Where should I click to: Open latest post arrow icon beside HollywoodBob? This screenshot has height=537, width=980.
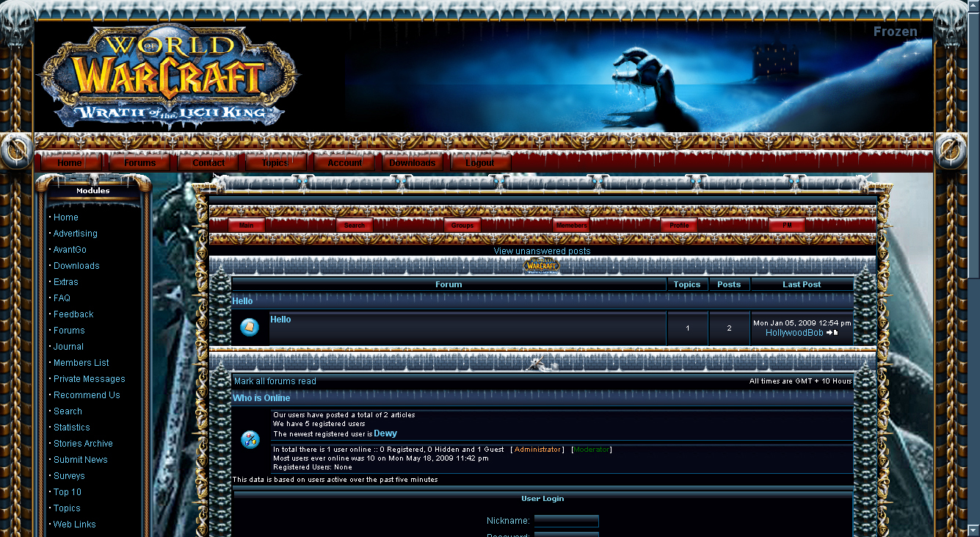tap(832, 333)
